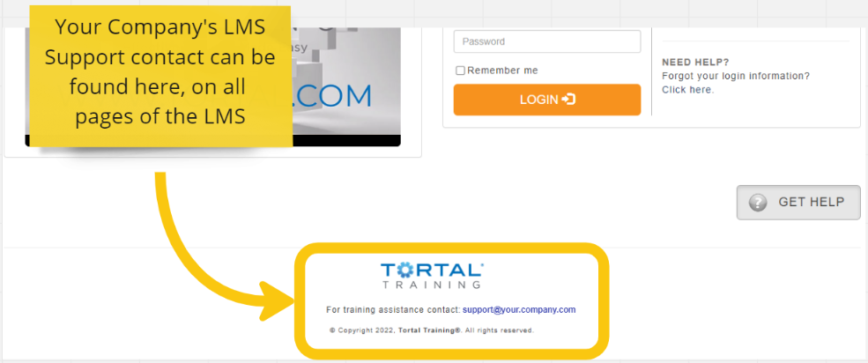The width and height of the screenshot is (868, 363).
Task: Select the NEED HELP? heading
Action: click(695, 62)
